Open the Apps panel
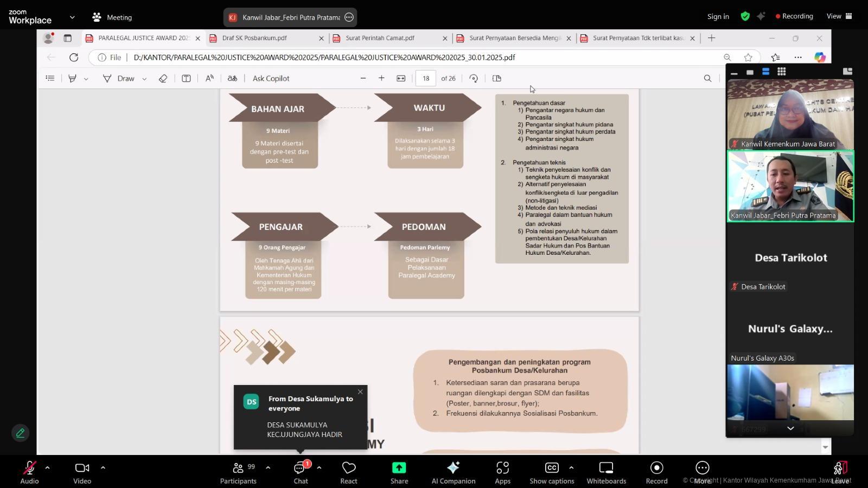Image resolution: width=868 pixels, height=488 pixels. tap(502, 472)
